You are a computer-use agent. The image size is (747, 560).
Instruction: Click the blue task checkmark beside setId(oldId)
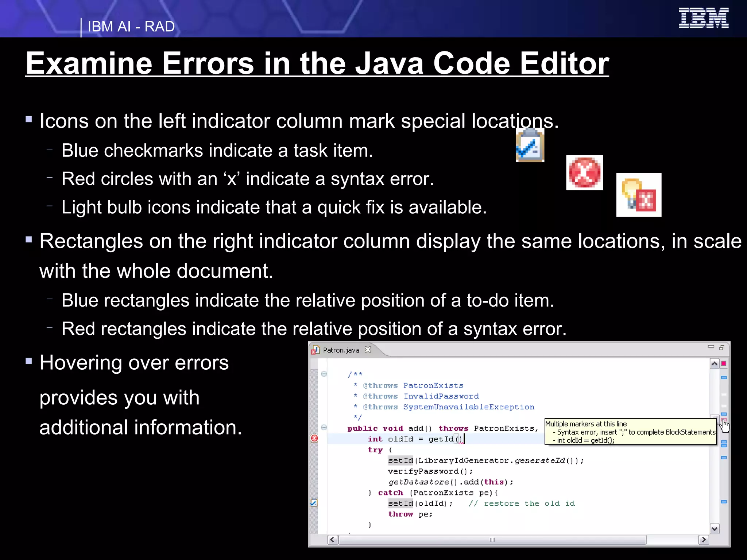pos(314,503)
